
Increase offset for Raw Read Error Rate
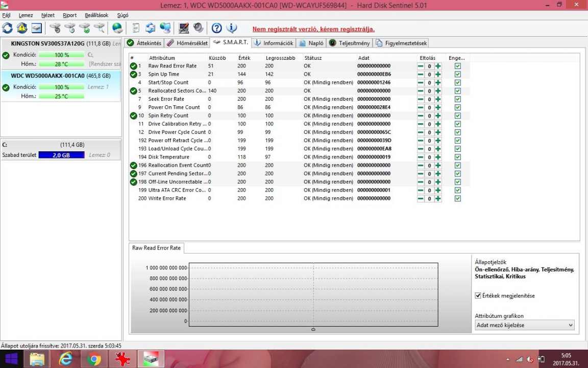tap(437, 66)
